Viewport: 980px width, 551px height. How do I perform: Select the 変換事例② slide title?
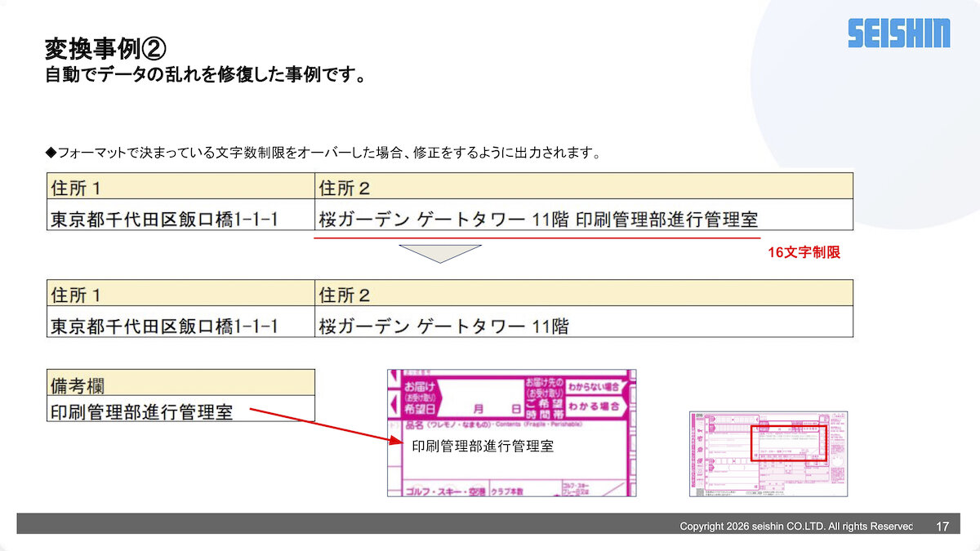[x=106, y=49]
